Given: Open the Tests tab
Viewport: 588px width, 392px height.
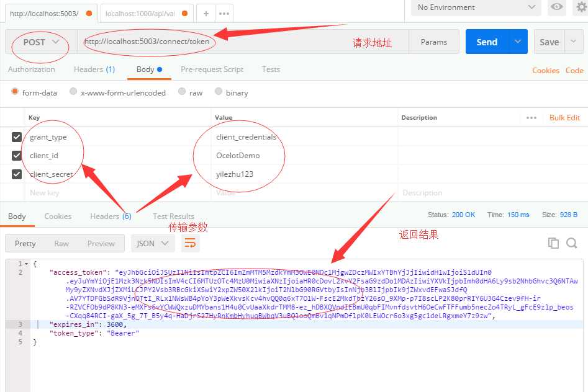Looking at the screenshot, I should coord(271,69).
